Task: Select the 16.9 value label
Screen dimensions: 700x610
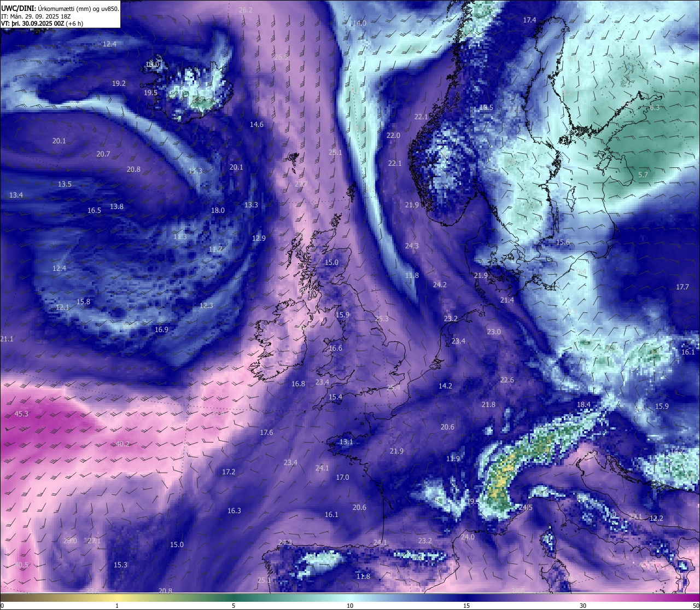Action: 161,330
